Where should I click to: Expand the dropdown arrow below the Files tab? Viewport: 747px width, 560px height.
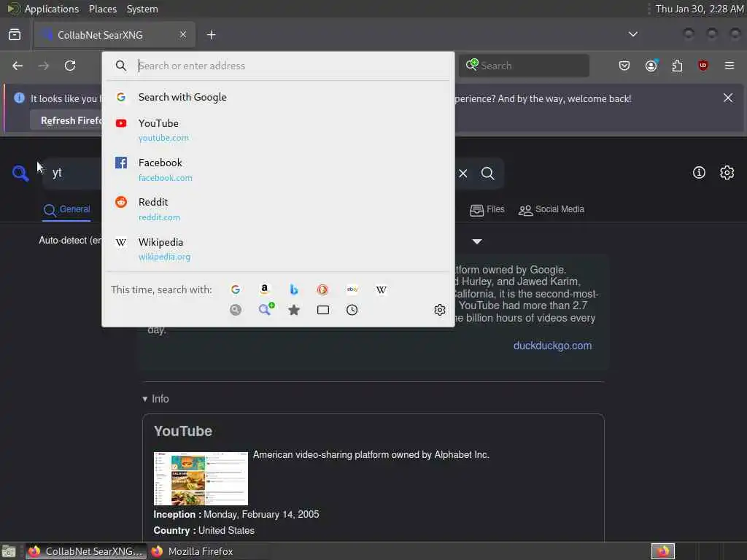click(477, 241)
